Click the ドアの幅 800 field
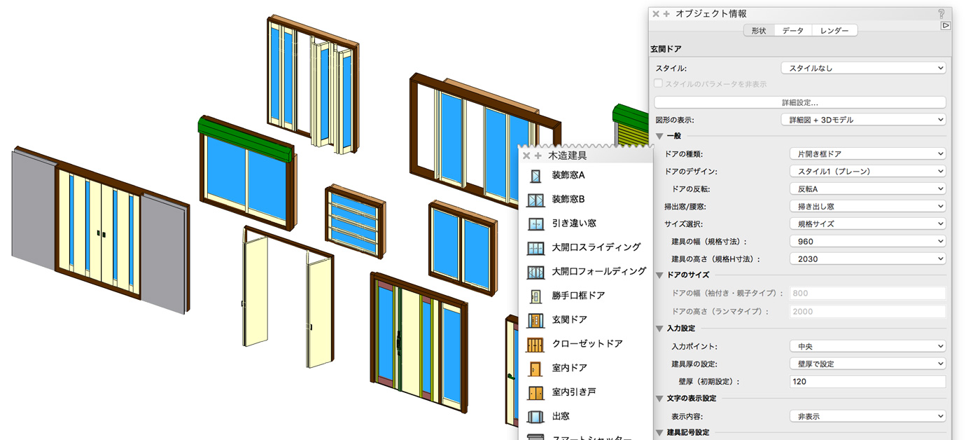The image size is (980, 440). coord(868,294)
